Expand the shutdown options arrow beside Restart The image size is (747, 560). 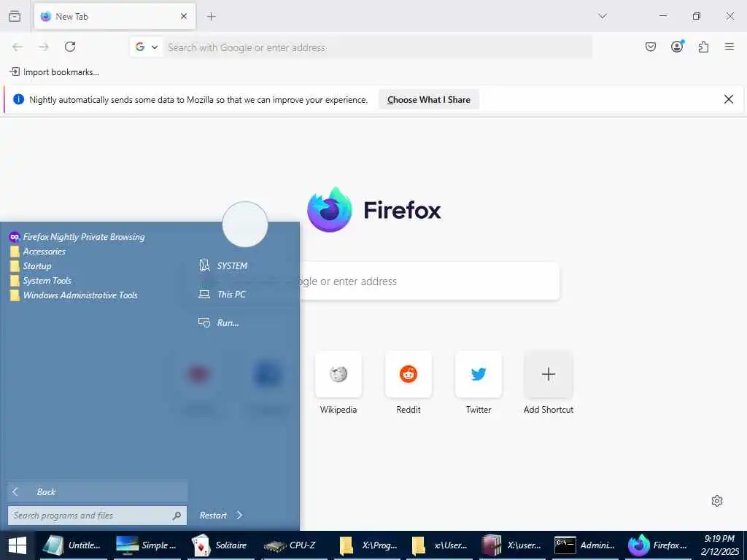(239, 516)
